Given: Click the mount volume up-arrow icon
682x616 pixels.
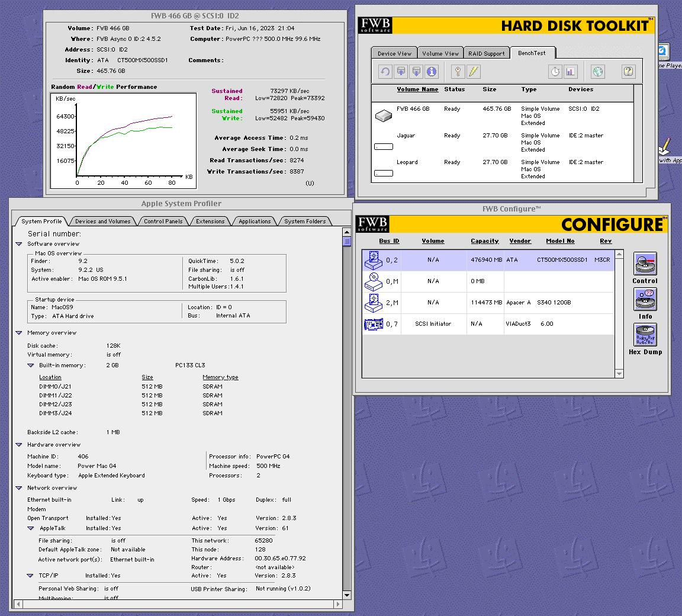Looking at the screenshot, I should (x=401, y=72).
